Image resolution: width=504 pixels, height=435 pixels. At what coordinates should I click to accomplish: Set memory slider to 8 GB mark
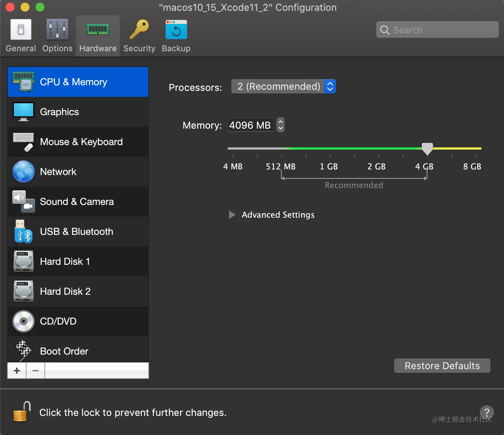(476, 148)
